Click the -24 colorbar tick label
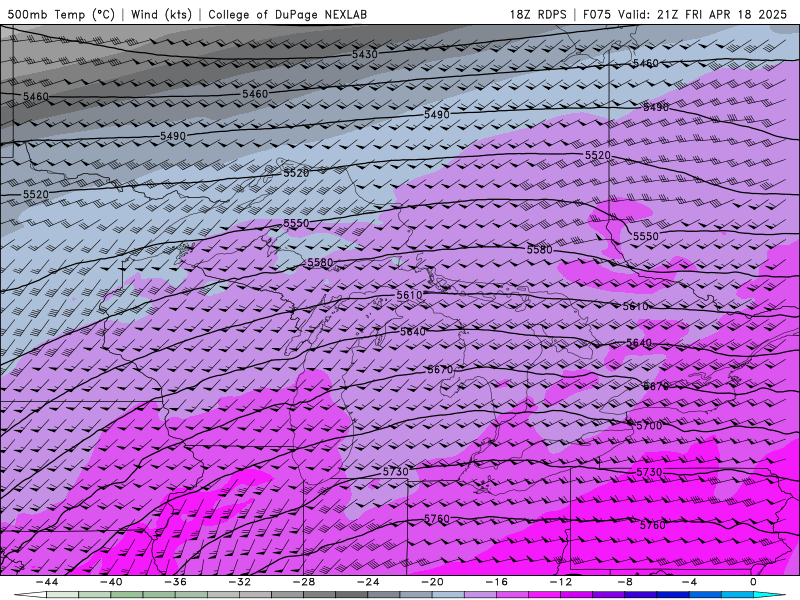The height and width of the screenshot is (600, 800). pyautogui.click(x=368, y=582)
